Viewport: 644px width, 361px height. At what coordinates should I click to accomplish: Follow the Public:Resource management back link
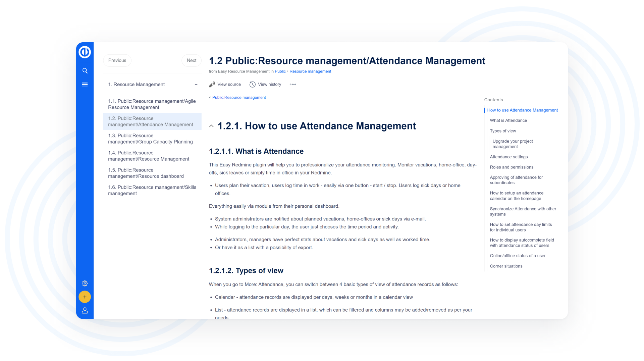tap(239, 98)
